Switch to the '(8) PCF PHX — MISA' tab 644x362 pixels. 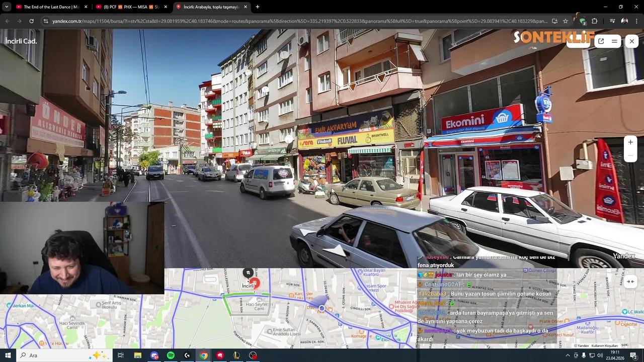pos(132,7)
